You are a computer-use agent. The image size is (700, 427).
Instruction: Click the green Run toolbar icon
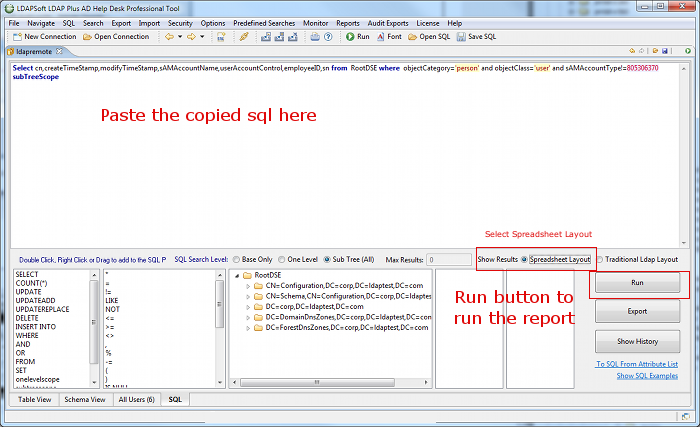tap(350, 37)
